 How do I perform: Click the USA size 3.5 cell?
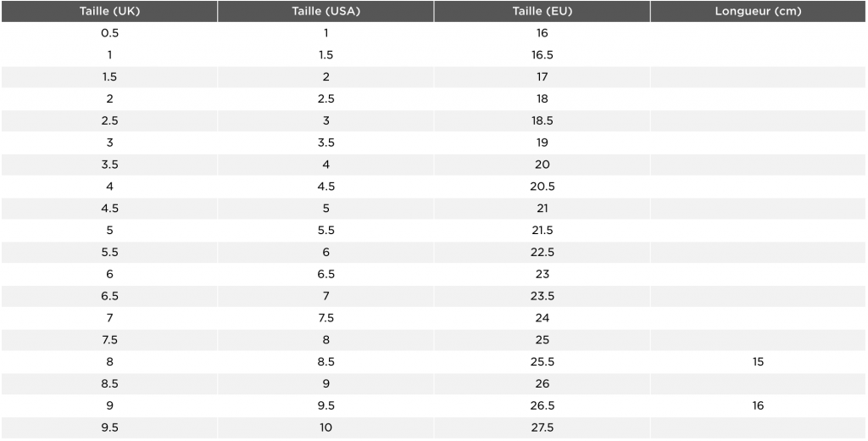[x=326, y=142]
